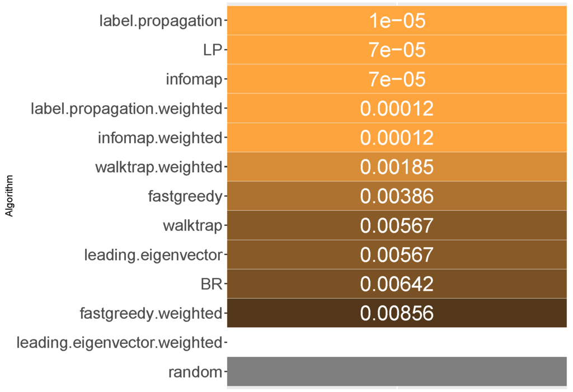The width and height of the screenshot is (573, 392).
Task: Select the leading.eigenvector.weighted label
Action: [120, 342]
